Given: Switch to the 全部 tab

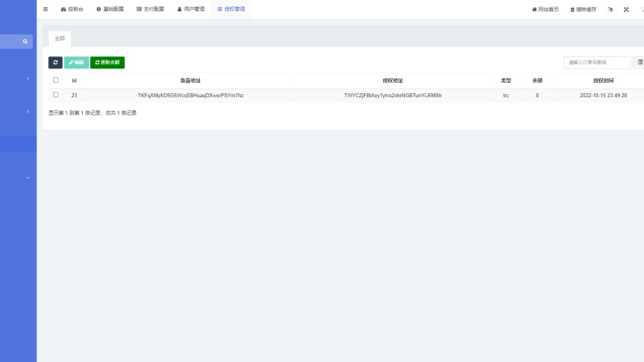Looking at the screenshot, I should click(x=60, y=39).
